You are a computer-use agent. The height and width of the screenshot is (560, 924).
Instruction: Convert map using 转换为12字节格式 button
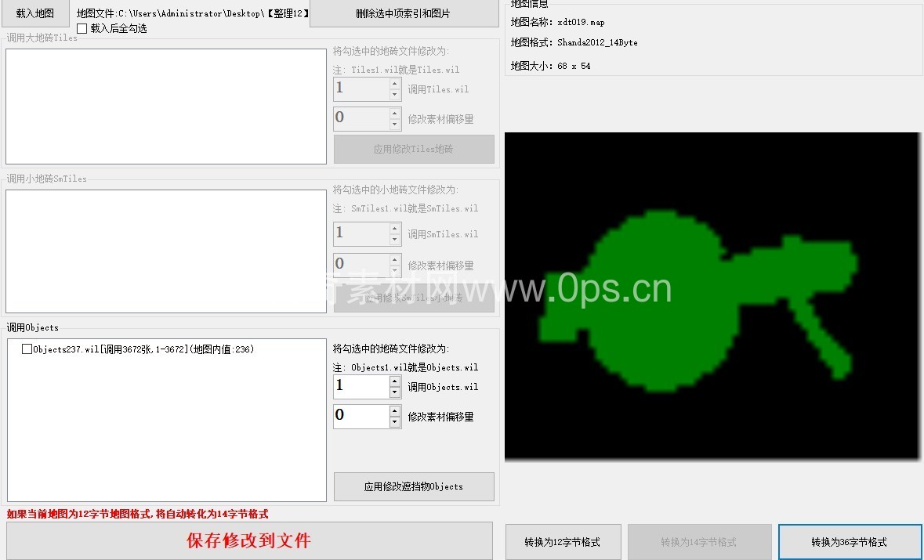563,542
